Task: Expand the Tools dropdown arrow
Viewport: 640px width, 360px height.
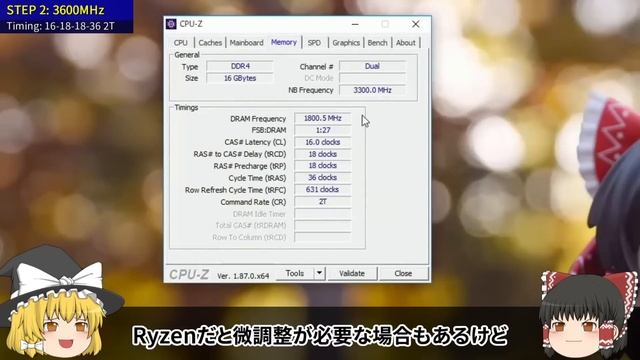Action: (319, 273)
